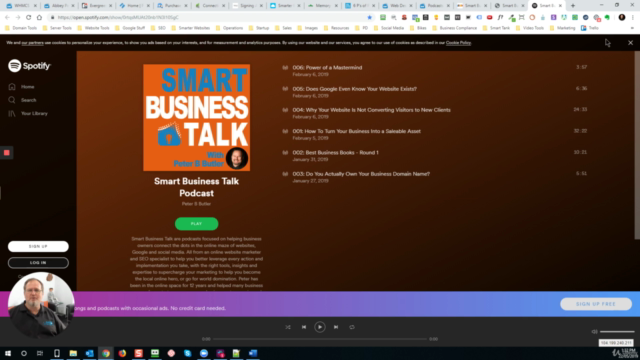
Task: Click the browser back arrow
Action: coord(7,18)
